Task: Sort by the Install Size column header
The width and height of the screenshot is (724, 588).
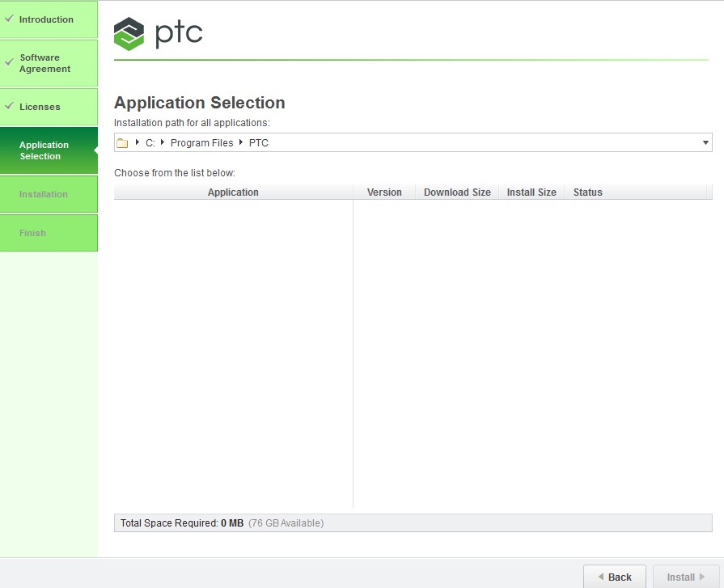Action: (531, 192)
